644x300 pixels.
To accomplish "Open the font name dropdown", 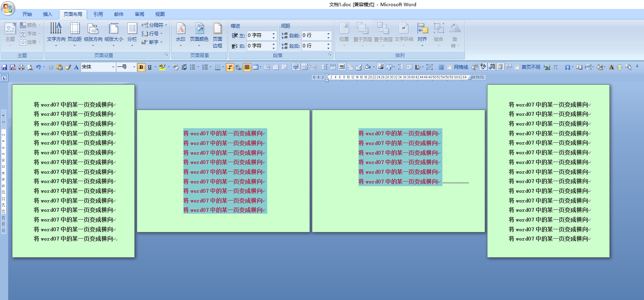I will point(113,67).
